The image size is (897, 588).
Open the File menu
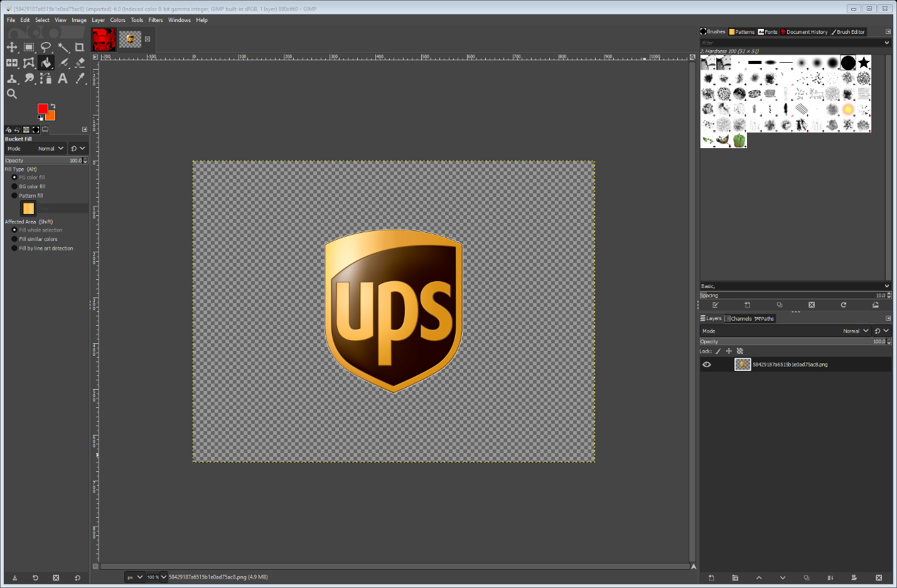(x=11, y=20)
